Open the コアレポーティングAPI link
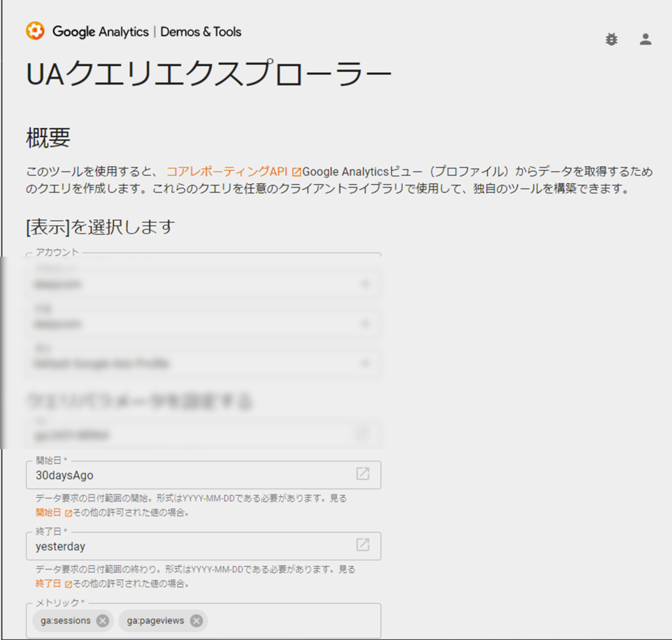Screen dimensions: 672x640 [226, 172]
